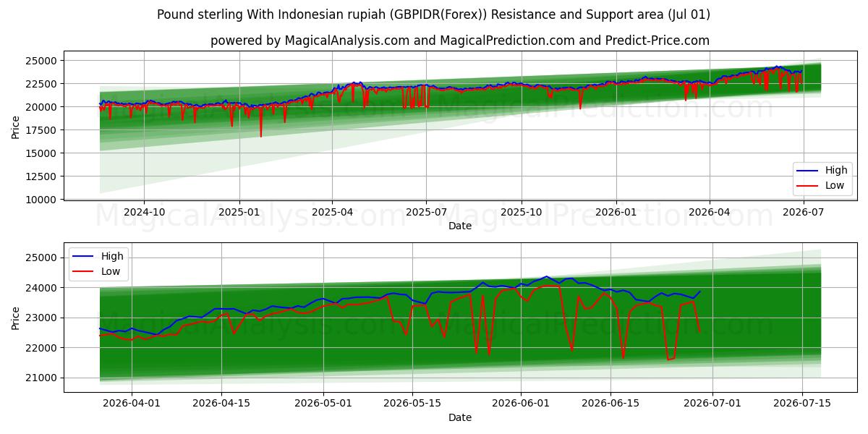Click the 22000 price tick in bottom chart
Image resolution: width=868 pixels, height=434 pixels.
click(43, 348)
